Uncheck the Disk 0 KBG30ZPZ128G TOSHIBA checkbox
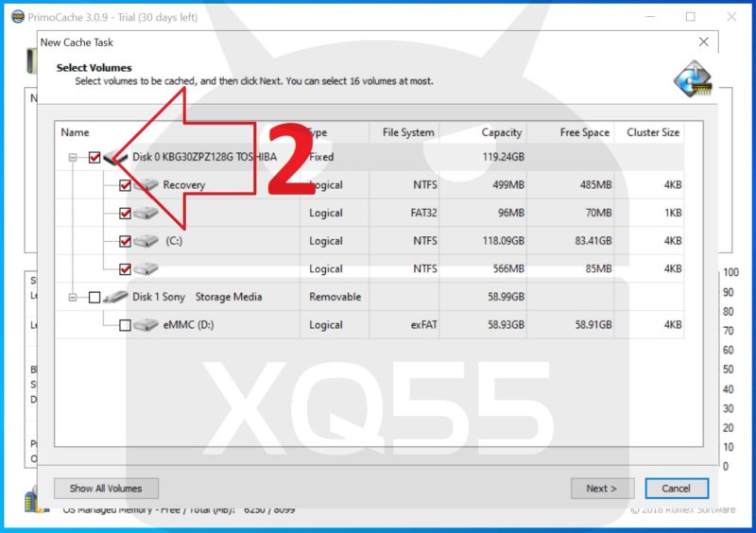The width and height of the screenshot is (756, 533). 94,158
